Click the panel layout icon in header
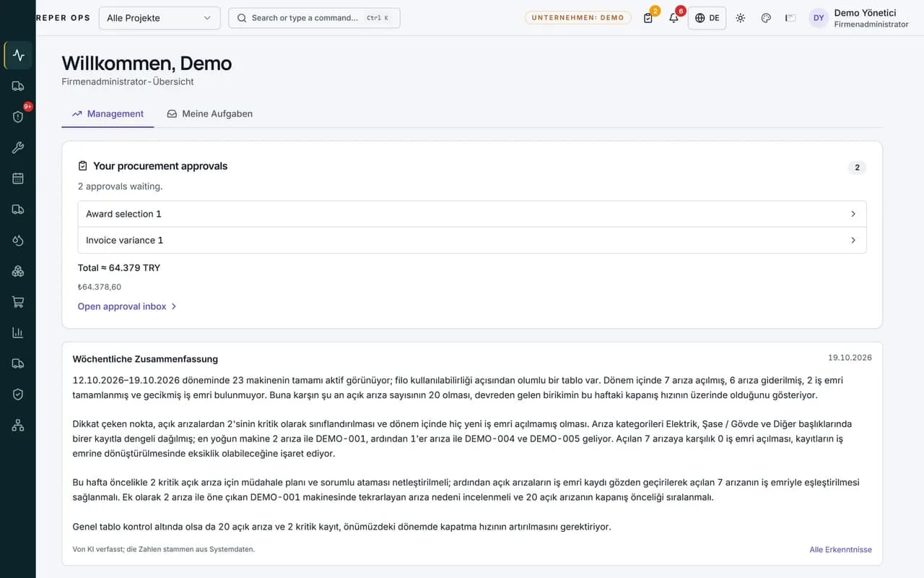924x578 pixels. pyautogui.click(x=790, y=18)
